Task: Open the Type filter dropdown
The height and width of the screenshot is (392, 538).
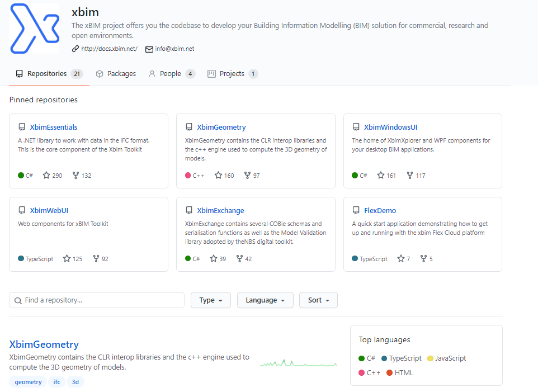Action: click(211, 300)
